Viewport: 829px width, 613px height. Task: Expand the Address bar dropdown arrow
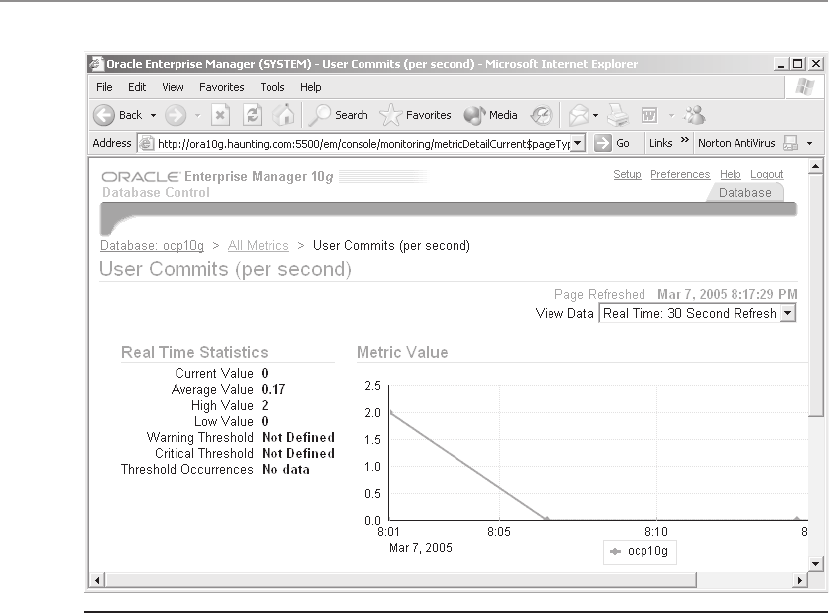[x=579, y=143]
